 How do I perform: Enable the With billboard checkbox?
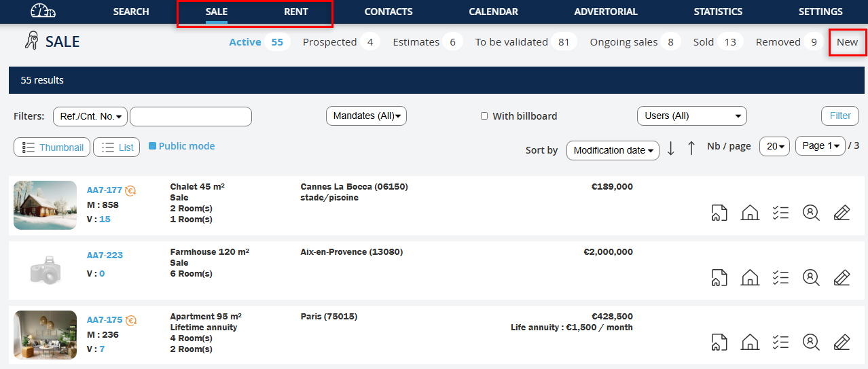(x=484, y=116)
